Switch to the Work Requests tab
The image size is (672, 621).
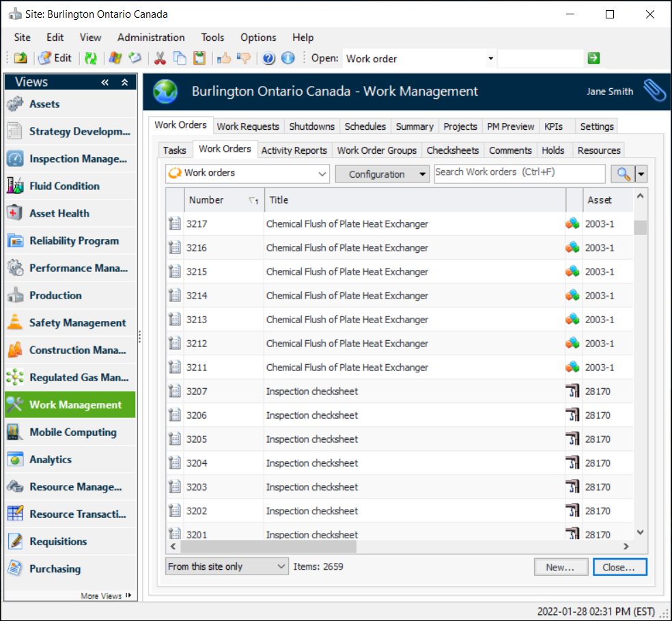[x=248, y=126]
